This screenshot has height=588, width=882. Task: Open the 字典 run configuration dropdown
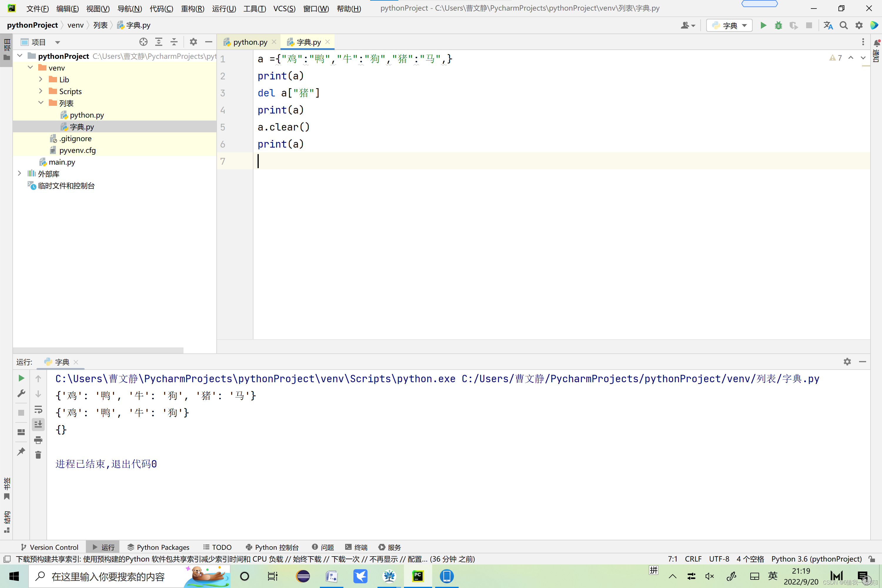click(729, 25)
